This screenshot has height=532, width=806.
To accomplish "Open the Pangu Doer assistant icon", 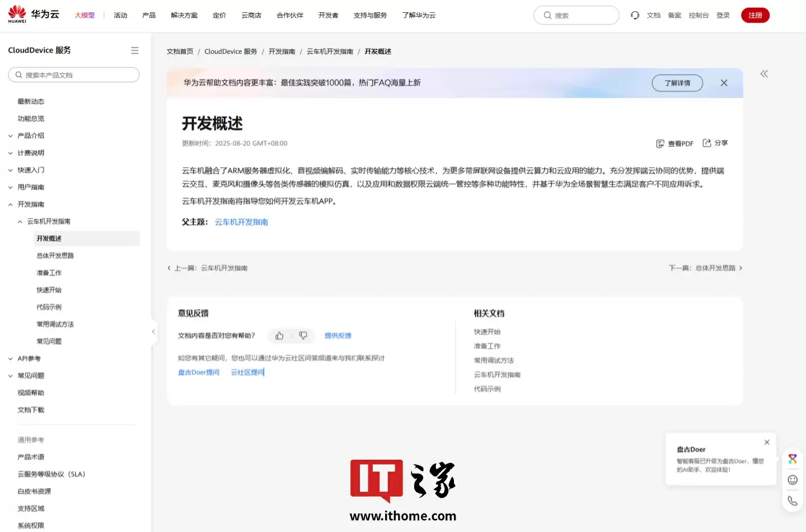I will [x=792, y=459].
